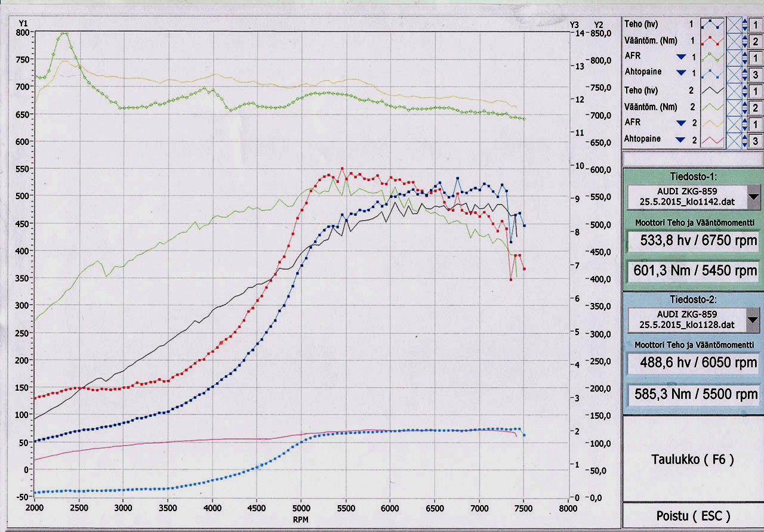Click the green AFR 1 plot style icon
The image size is (764, 532).
[x=713, y=57]
